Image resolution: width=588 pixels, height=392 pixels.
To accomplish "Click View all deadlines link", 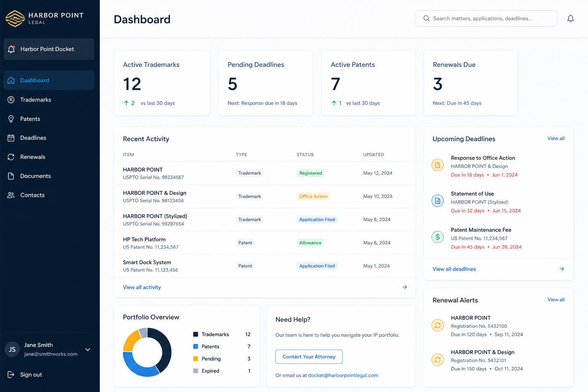I will (454, 269).
